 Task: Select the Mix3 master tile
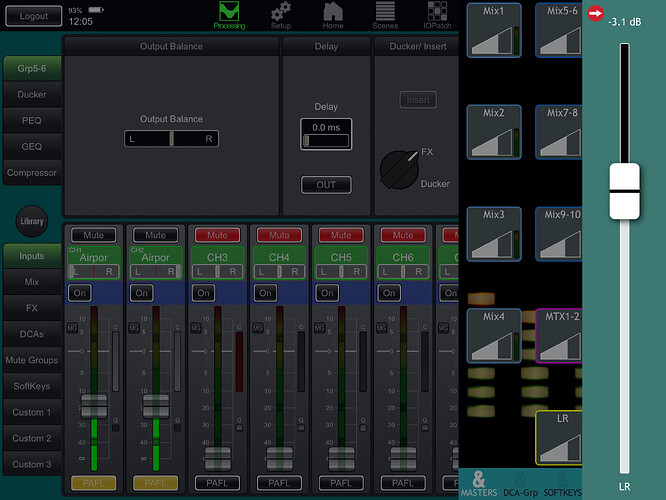click(x=494, y=234)
